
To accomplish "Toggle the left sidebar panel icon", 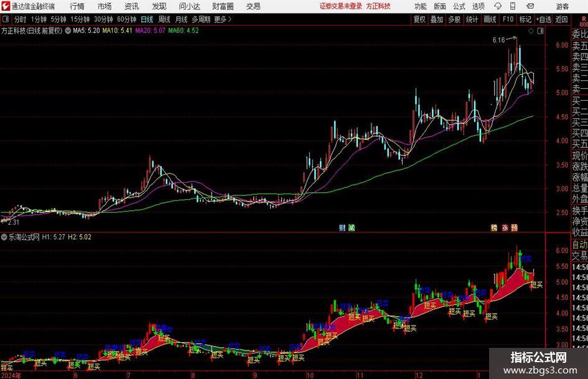I will 5,19.
